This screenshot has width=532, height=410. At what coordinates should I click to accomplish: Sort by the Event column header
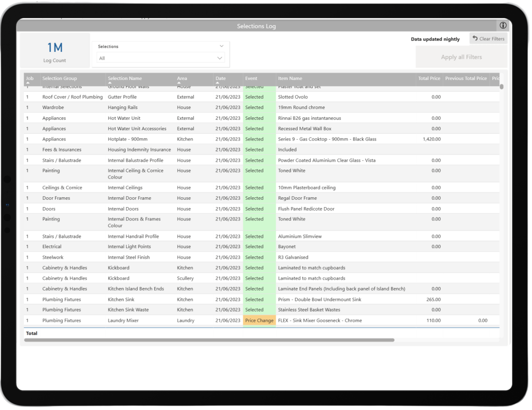click(x=251, y=79)
